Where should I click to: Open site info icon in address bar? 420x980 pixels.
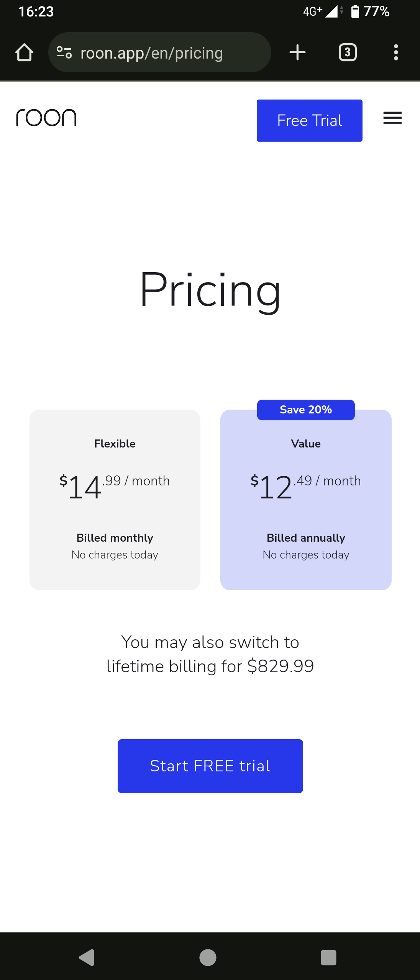pyautogui.click(x=64, y=52)
